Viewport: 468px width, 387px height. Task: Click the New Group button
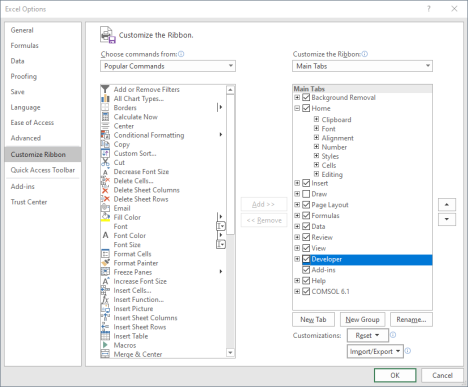[x=362, y=320]
